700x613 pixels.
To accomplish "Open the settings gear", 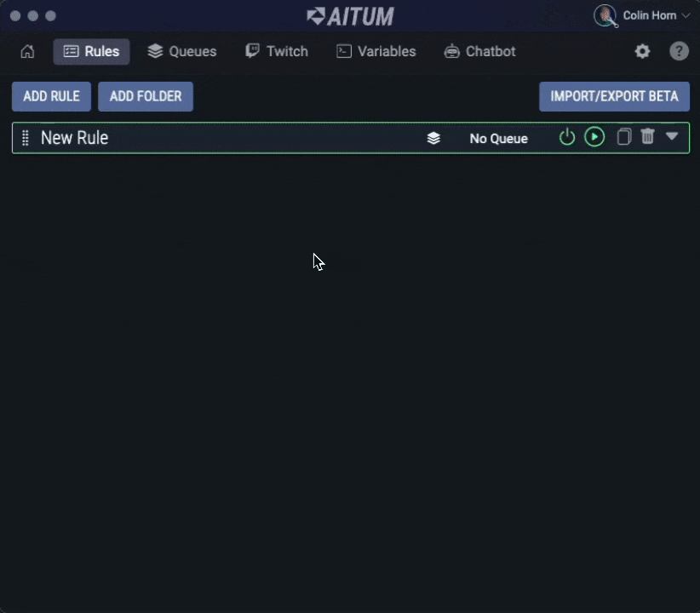I will [x=642, y=51].
